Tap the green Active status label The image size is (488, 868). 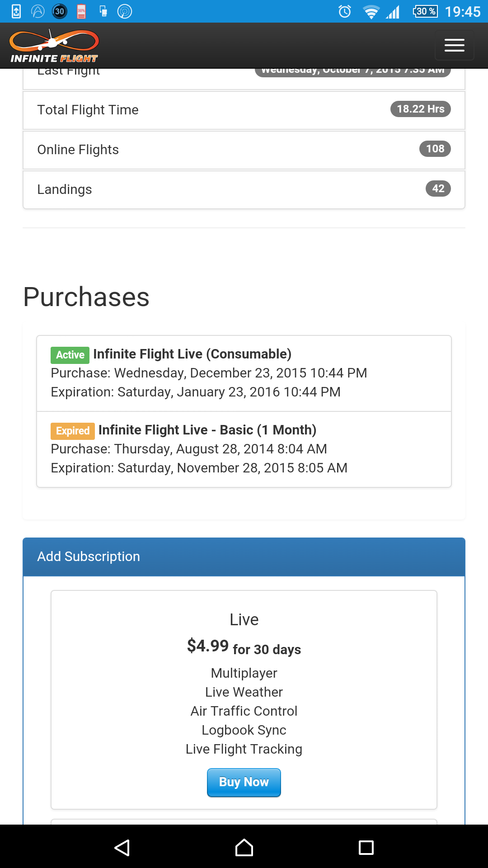[70, 355]
